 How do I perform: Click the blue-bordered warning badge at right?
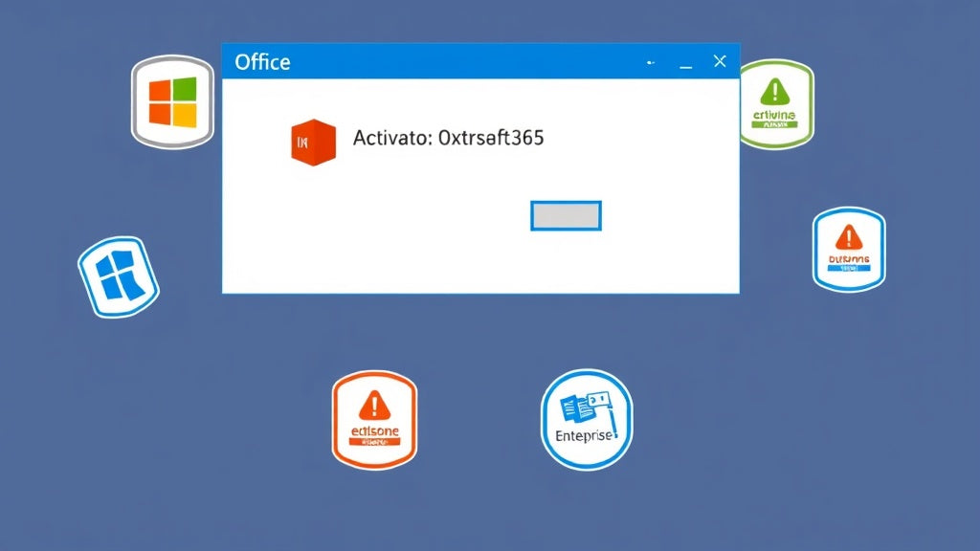click(x=849, y=250)
